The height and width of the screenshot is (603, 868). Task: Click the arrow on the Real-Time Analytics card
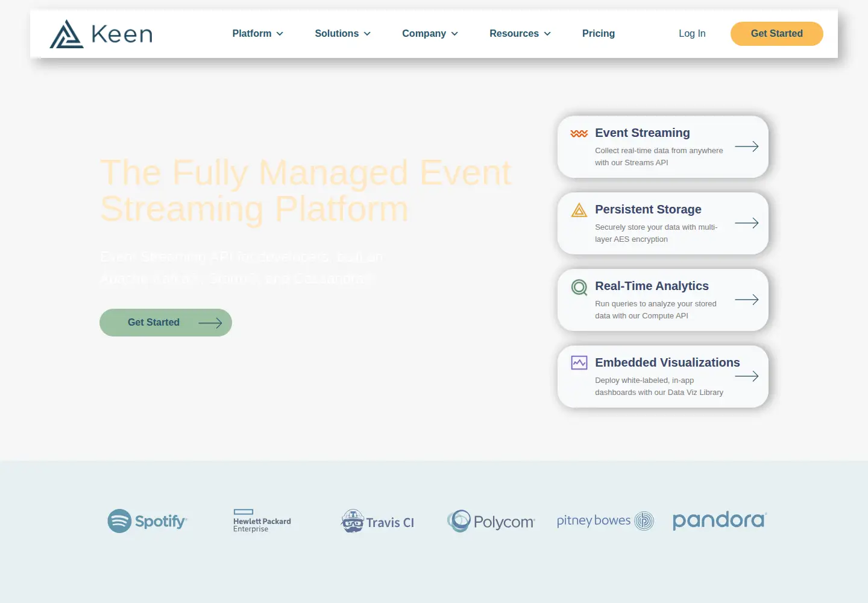747,300
